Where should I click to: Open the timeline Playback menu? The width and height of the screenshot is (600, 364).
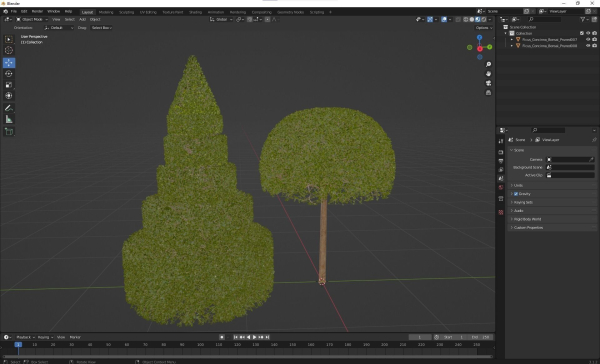click(25, 337)
